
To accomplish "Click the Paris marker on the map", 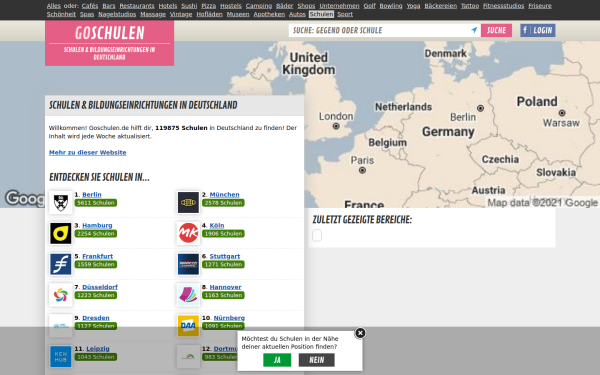I will 362,170.
